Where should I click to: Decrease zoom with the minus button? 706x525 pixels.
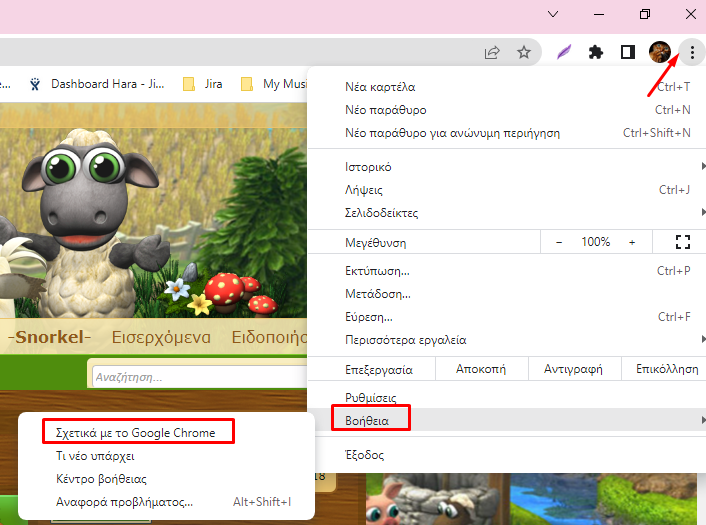559,242
